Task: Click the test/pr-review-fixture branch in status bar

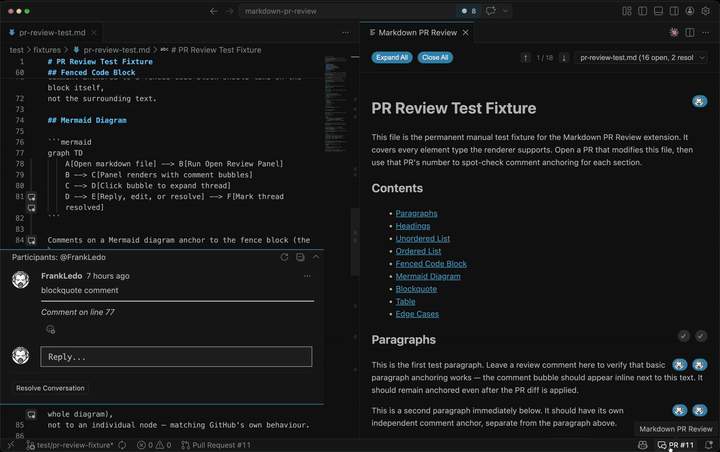Action: click(x=69, y=445)
